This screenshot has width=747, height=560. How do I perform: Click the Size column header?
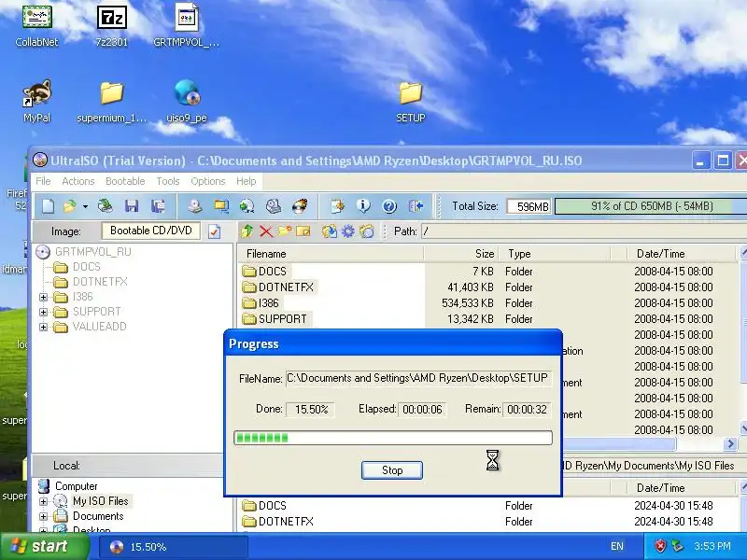461,254
